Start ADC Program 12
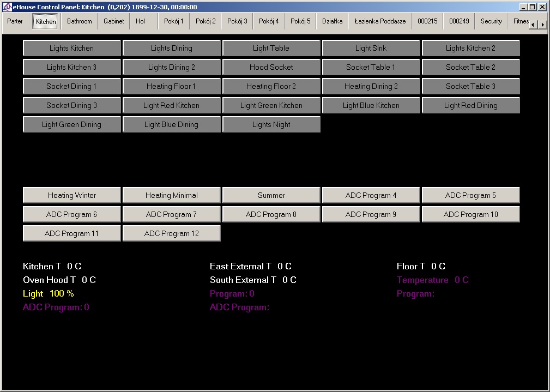This screenshot has height=392, width=550. click(171, 233)
